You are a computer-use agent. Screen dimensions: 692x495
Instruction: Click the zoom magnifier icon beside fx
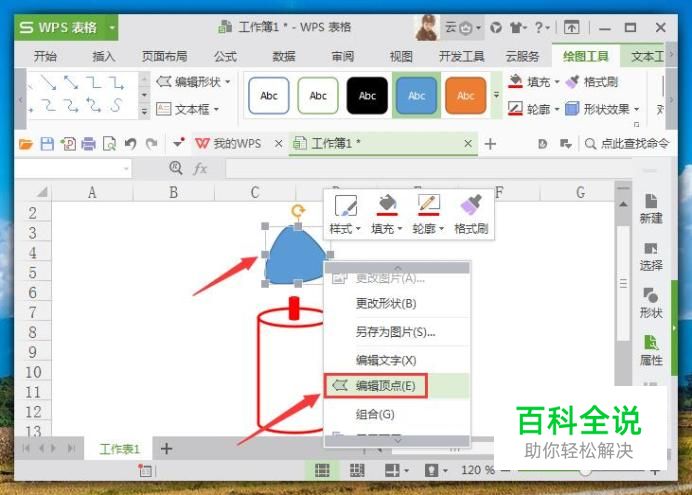[x=176, y=168]
